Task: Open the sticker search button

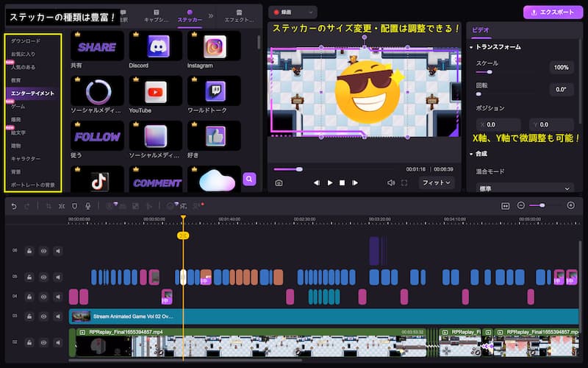Action: click(249, 179)
